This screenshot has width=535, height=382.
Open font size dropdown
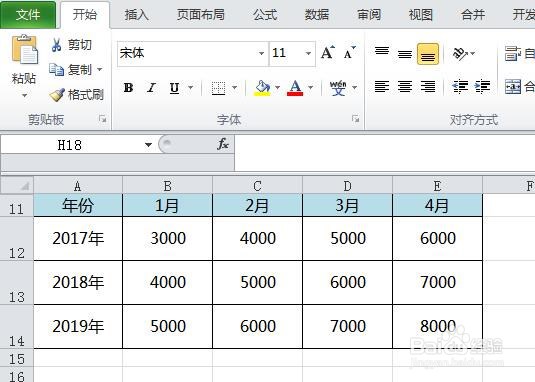(x=308, y=54)
